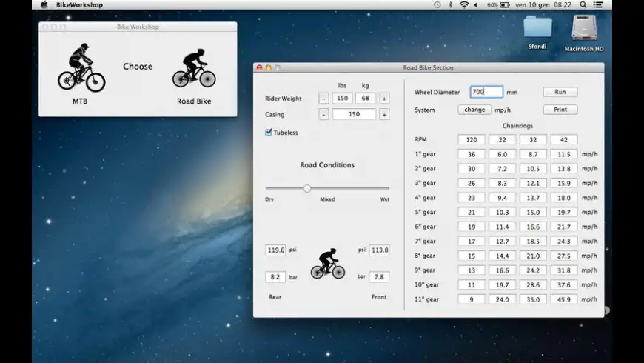Click the Wi-Fi icon in menu bar

[464, 4]
